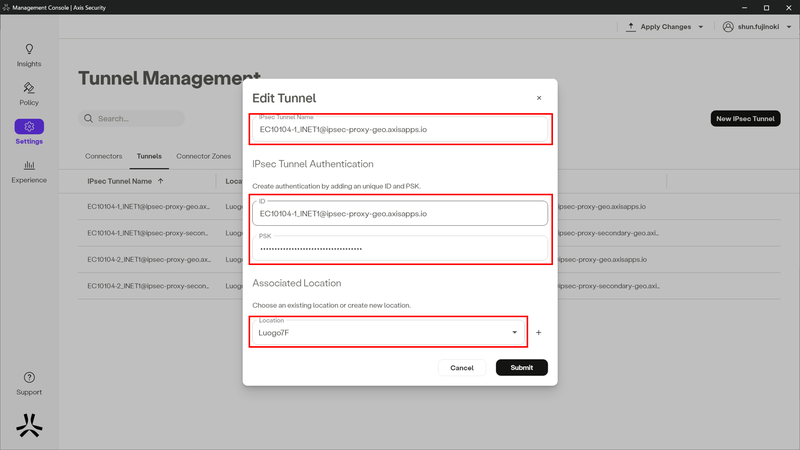Click the Apply Changes button label

[x=666, y=27]
